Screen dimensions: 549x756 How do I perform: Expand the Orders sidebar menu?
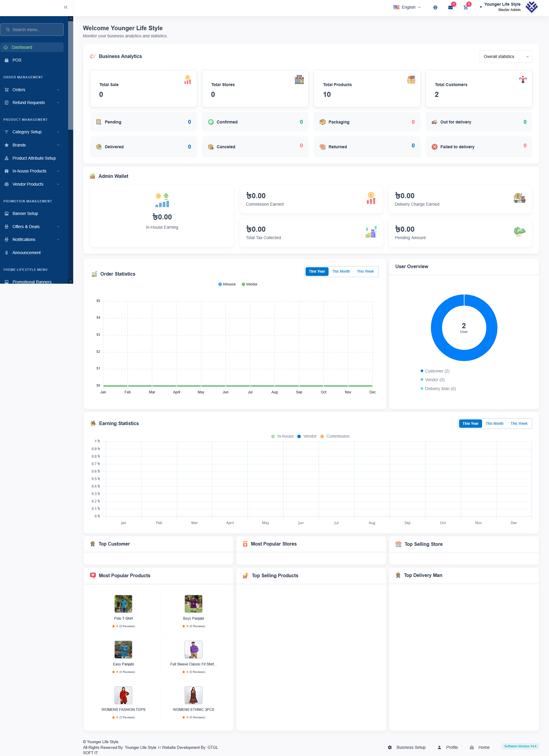click(x=32, y=90)
